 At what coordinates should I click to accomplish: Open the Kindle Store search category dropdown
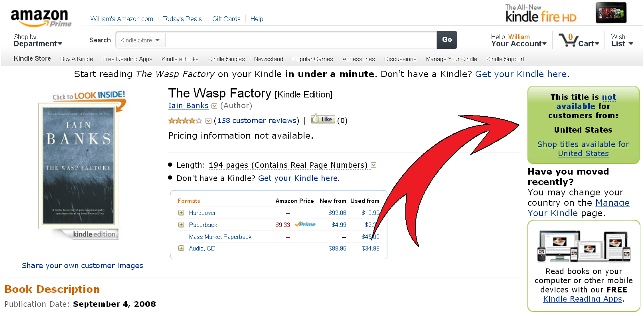(x=140, y=40)
